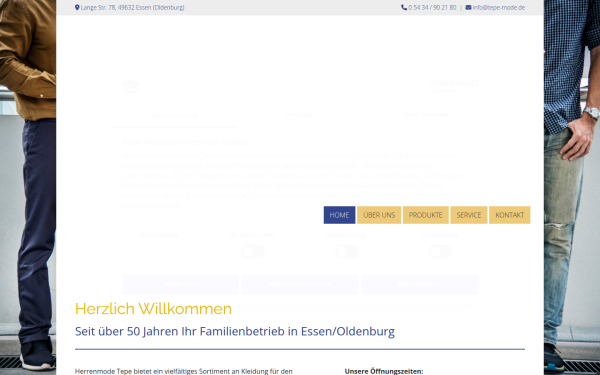Image resolution: width=600 pixels, height=375 pixels.
Task: Open the ÜBER UNS navigation item
Action: [379, 215]
